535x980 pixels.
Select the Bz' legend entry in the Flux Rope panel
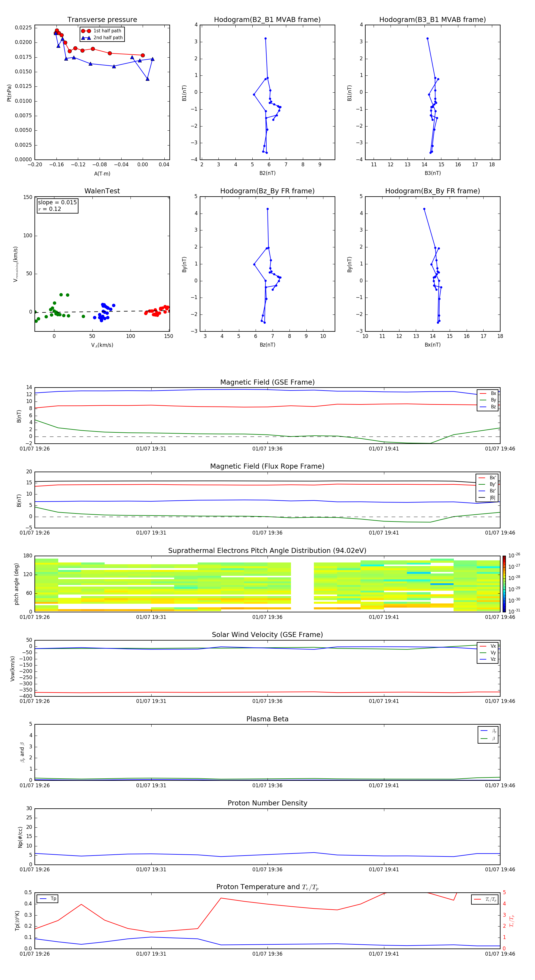click(x=487, y=491)
